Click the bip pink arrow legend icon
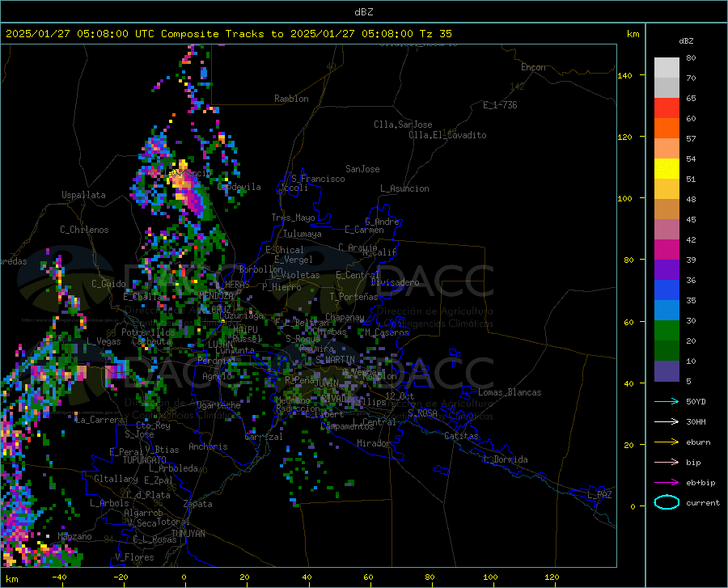This screenshot has height=588, width=728. (667, 463)
